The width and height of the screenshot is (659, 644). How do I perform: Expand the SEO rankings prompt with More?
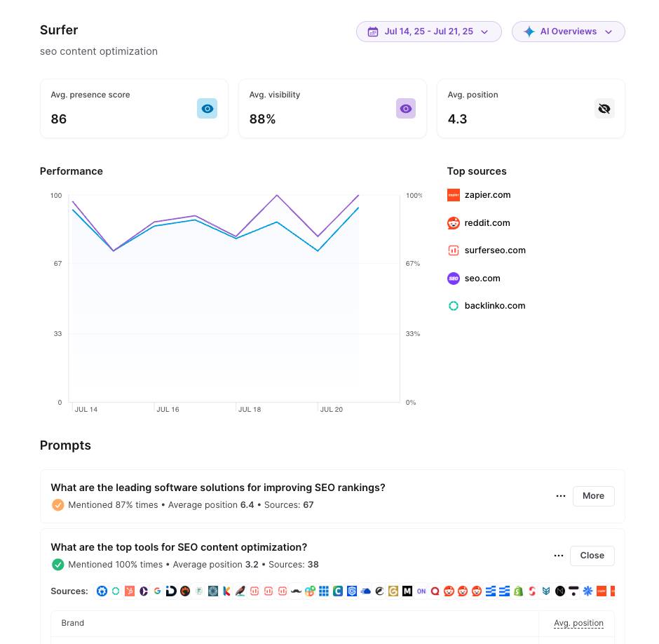593,496
